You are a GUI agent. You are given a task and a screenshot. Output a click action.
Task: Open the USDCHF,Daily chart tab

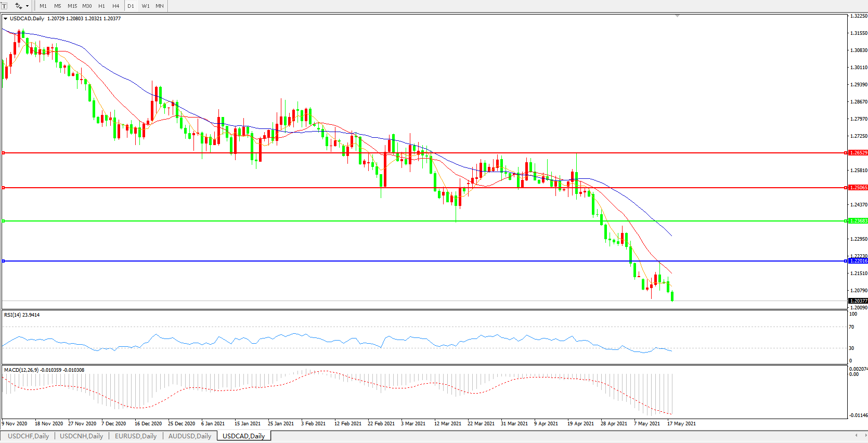pos(28,436)
